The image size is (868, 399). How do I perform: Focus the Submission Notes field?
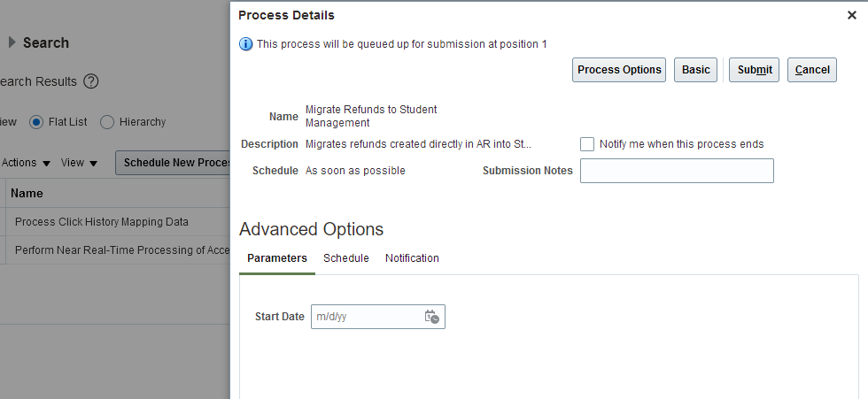pos(677,171)
